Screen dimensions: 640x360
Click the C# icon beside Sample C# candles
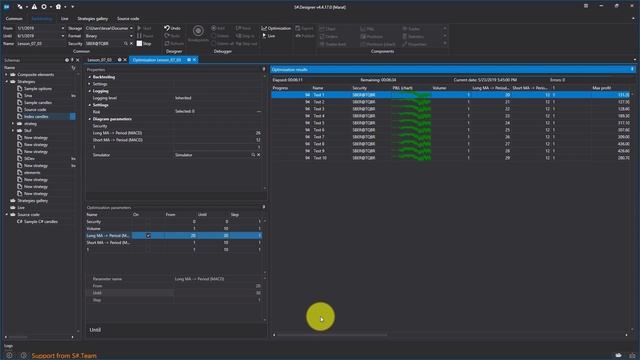coord(19,221)
